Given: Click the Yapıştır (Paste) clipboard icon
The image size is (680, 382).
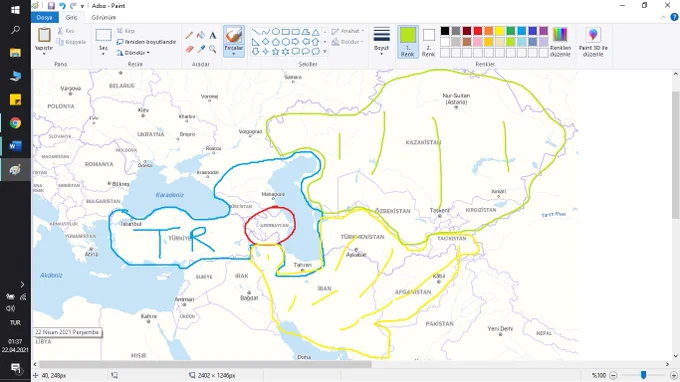Looking at the screenshot, I should (44, 35).
